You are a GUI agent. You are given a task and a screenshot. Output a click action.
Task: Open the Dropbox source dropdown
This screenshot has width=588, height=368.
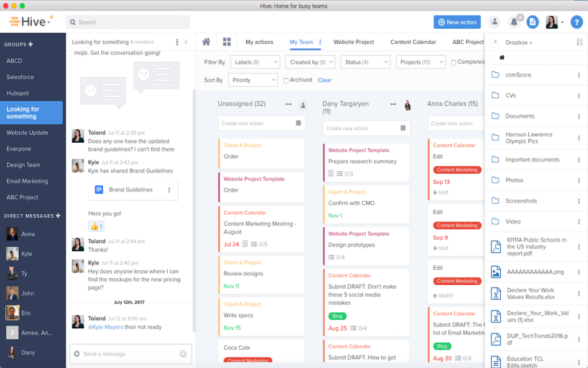pyautogui.click(x=519, y=43)
